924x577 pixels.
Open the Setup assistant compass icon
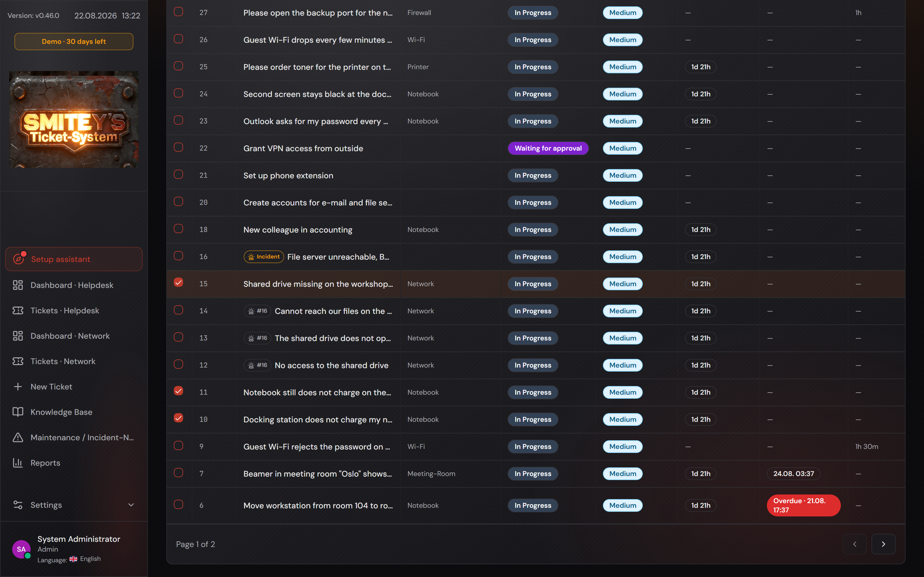(x=18, y=259)
